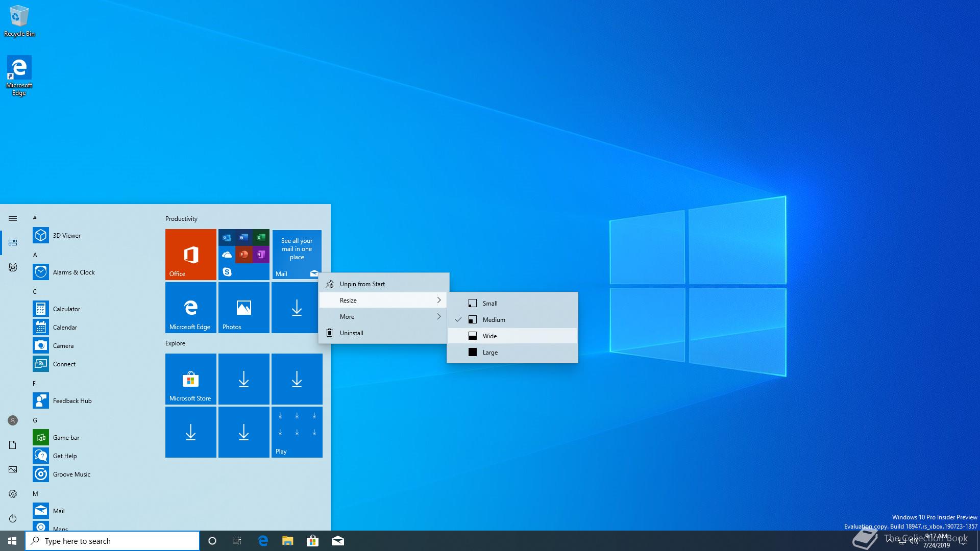The height and width of the screenshot is (551, 980).
Task: Open the Play folder tile
Action: click(297, 432)
